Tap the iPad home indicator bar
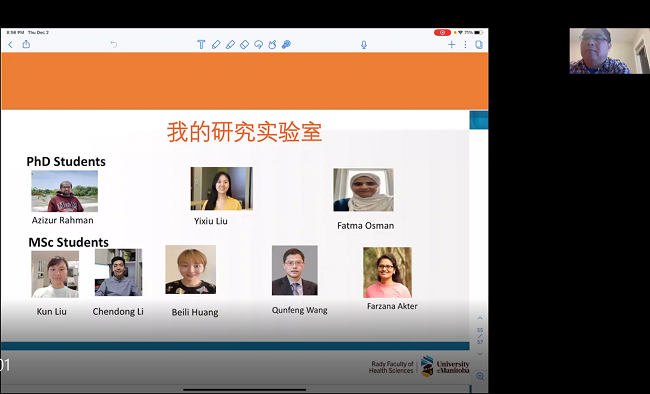Viewport: 650px width, 394px height. (245, 390)
